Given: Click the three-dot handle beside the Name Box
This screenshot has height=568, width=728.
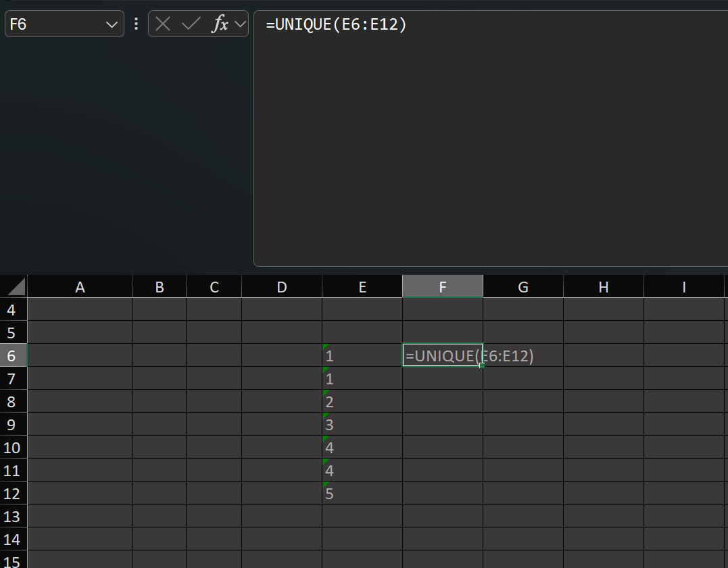Looking at the screenshot, I should tap(136, 24).
